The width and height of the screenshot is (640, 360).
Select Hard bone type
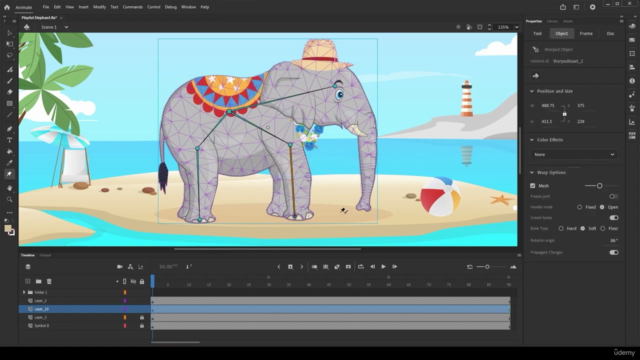pyautogui.click(x=561, y=229)
